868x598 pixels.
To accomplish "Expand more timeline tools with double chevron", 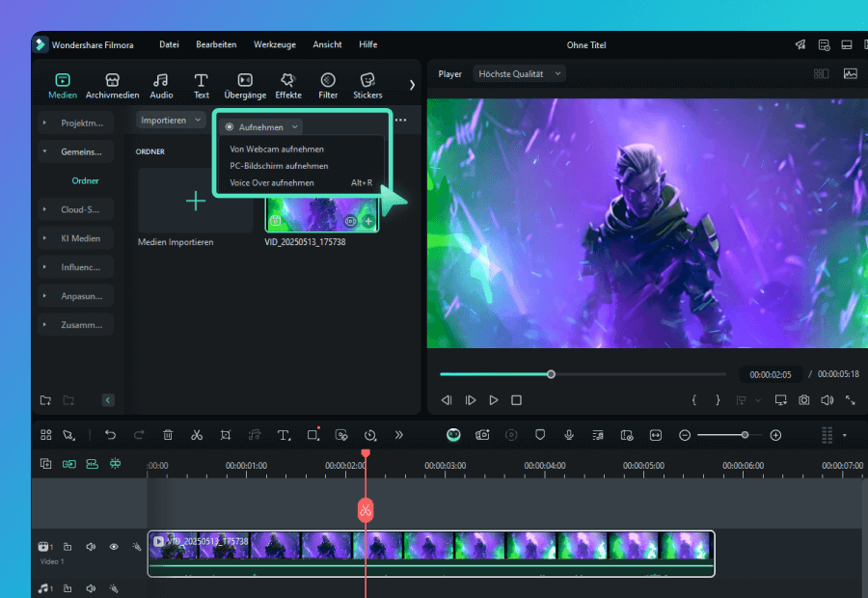I will 398,435.
